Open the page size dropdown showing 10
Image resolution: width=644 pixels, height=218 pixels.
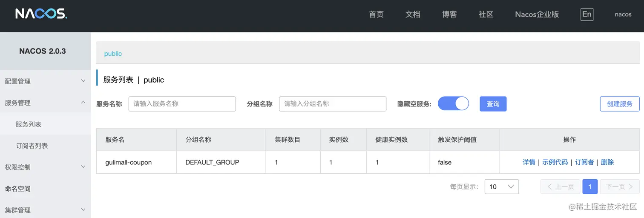coord(501,186)
